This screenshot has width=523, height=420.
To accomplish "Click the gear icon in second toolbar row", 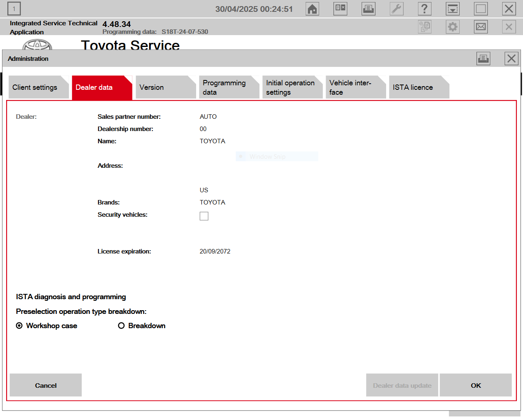I will click(453, 27).
